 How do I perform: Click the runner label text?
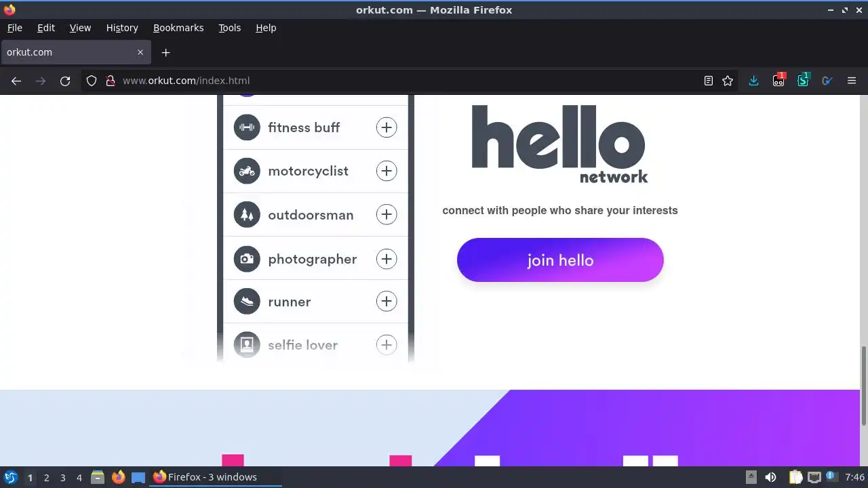tap(289, 302)
